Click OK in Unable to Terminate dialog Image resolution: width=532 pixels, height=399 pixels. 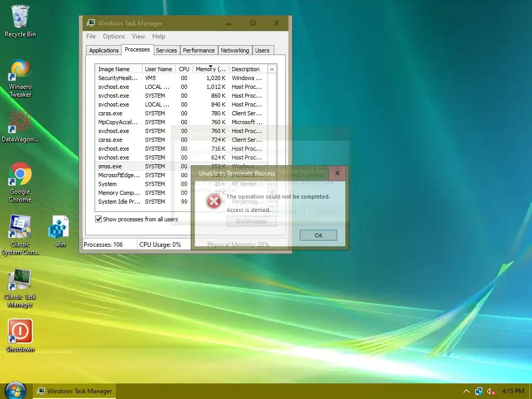click(x=318, y=235)
